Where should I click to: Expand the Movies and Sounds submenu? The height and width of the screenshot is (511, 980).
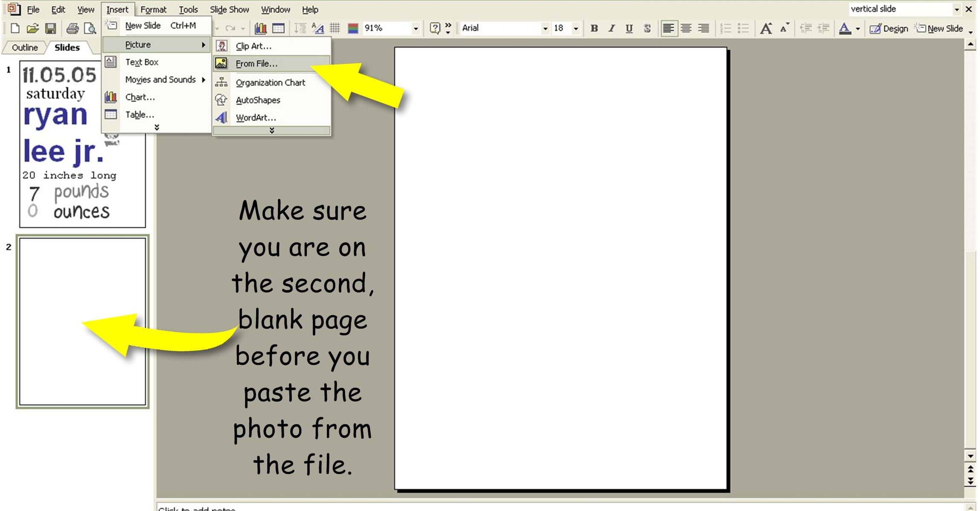160,80
